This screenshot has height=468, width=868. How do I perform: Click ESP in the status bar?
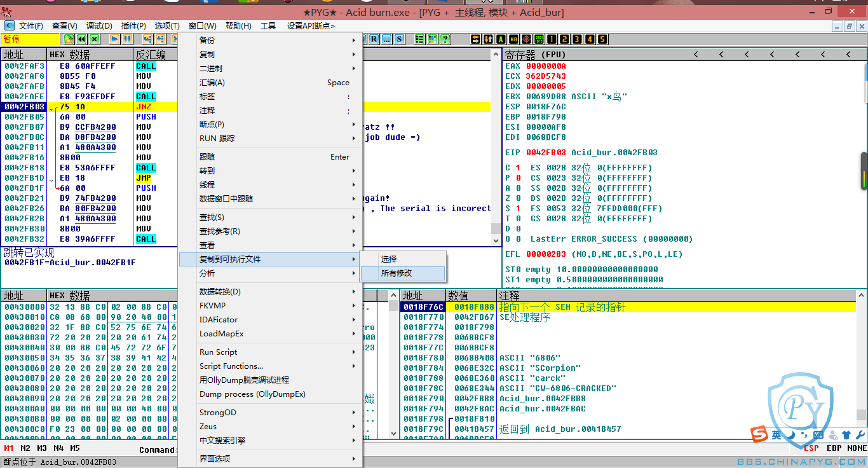pos(811,448)
